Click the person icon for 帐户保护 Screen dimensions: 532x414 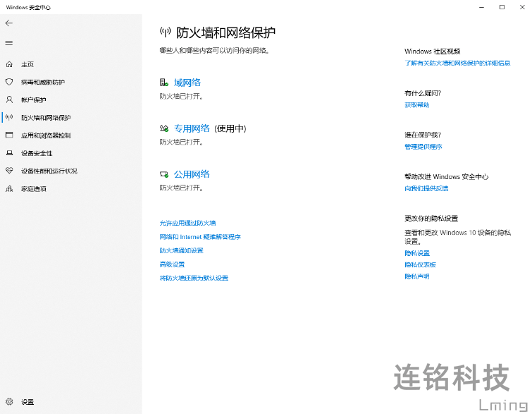coord(9,99)
